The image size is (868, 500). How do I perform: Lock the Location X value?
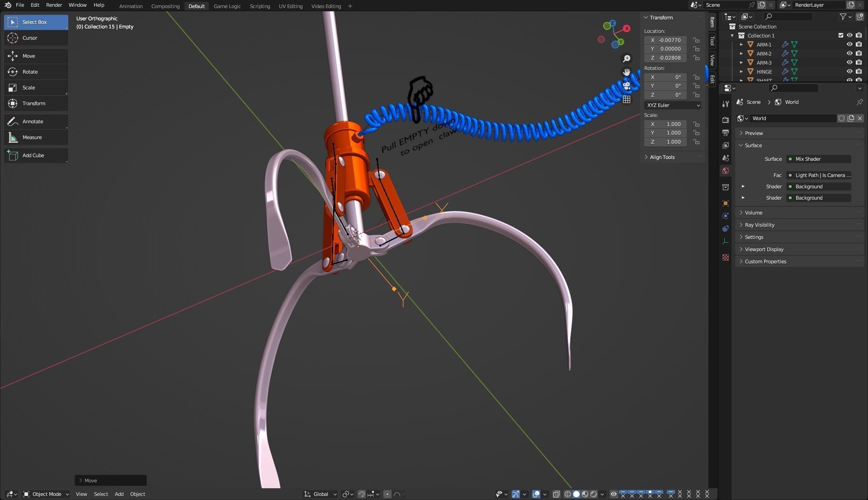click(696, 40)
